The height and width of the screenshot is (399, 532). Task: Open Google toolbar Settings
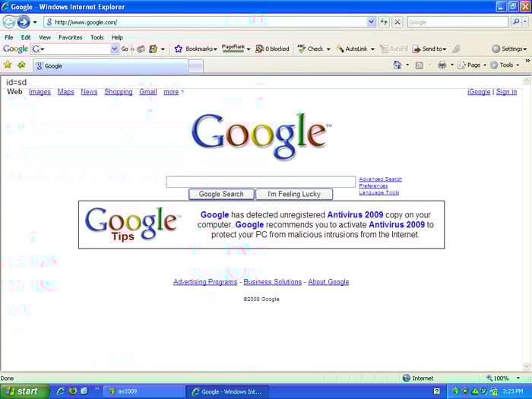509,49
